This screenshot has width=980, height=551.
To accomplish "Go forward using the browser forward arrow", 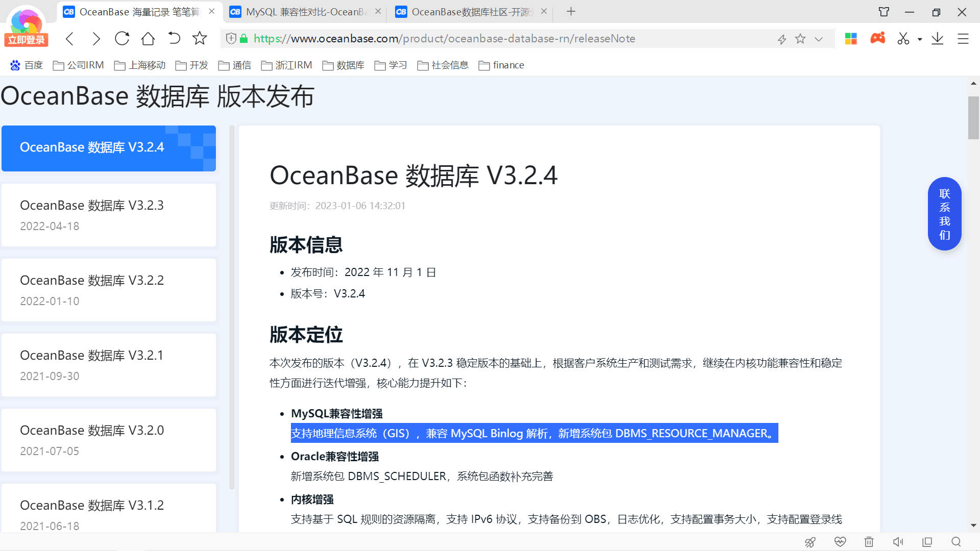I will 96,39.
